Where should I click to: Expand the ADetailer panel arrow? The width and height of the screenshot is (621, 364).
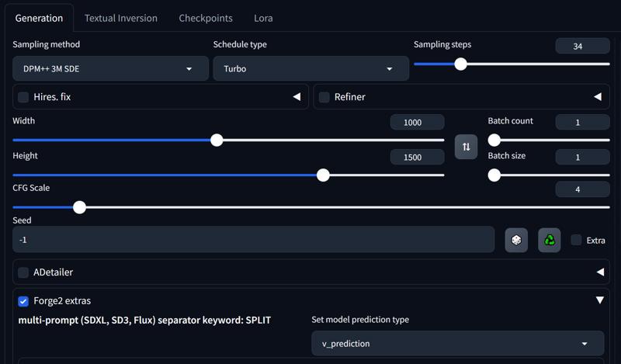point(600,272)
